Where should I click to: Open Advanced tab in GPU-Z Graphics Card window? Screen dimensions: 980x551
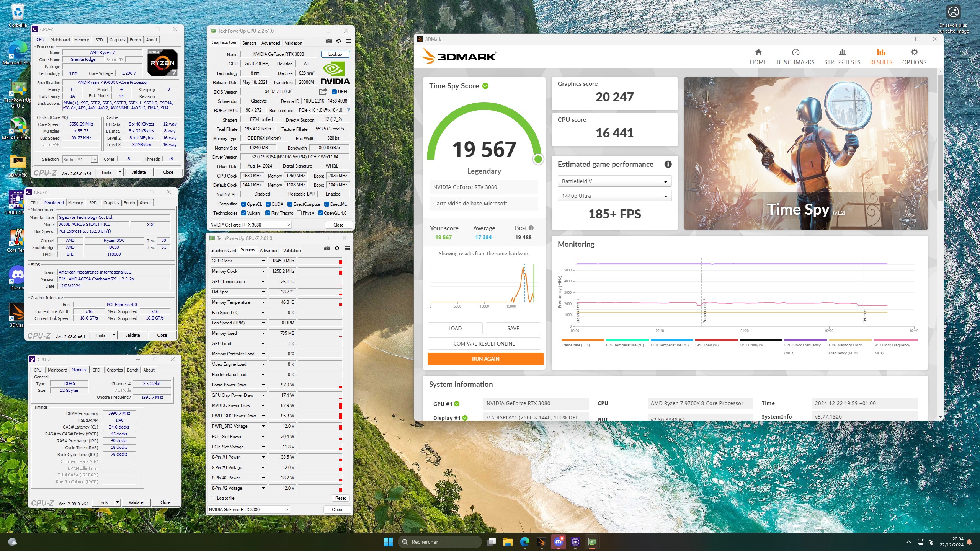[271, 43]
